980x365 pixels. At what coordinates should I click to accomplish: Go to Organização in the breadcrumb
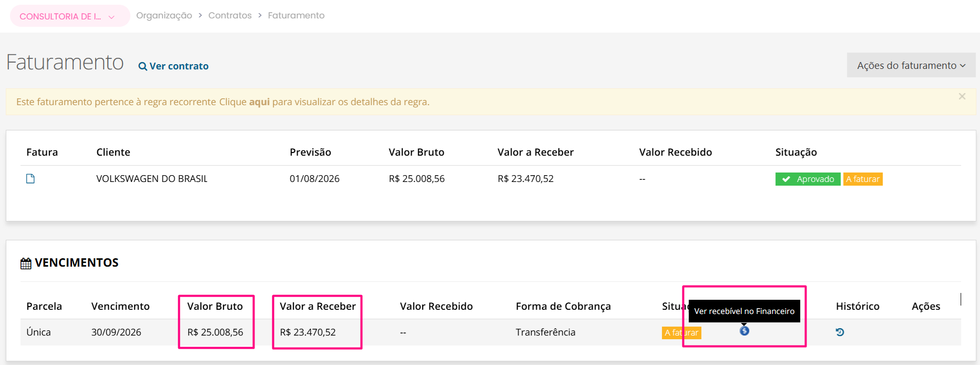tap(164, 16)
